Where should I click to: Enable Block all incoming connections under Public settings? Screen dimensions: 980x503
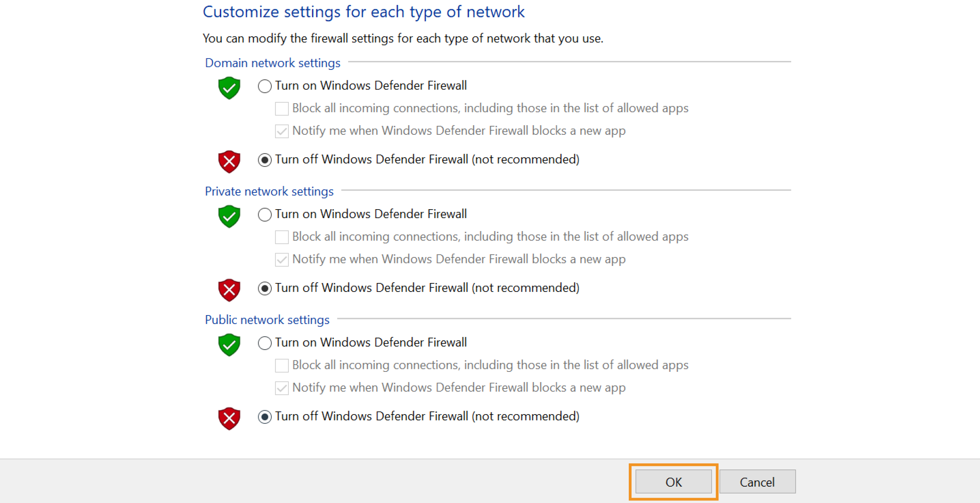[x=281, y=365]
